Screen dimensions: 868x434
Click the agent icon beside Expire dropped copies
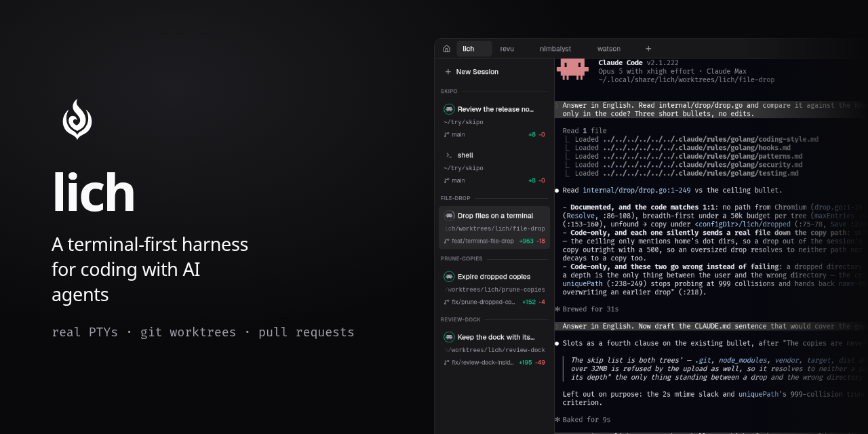pyautogui.click(x=449, y=277)
